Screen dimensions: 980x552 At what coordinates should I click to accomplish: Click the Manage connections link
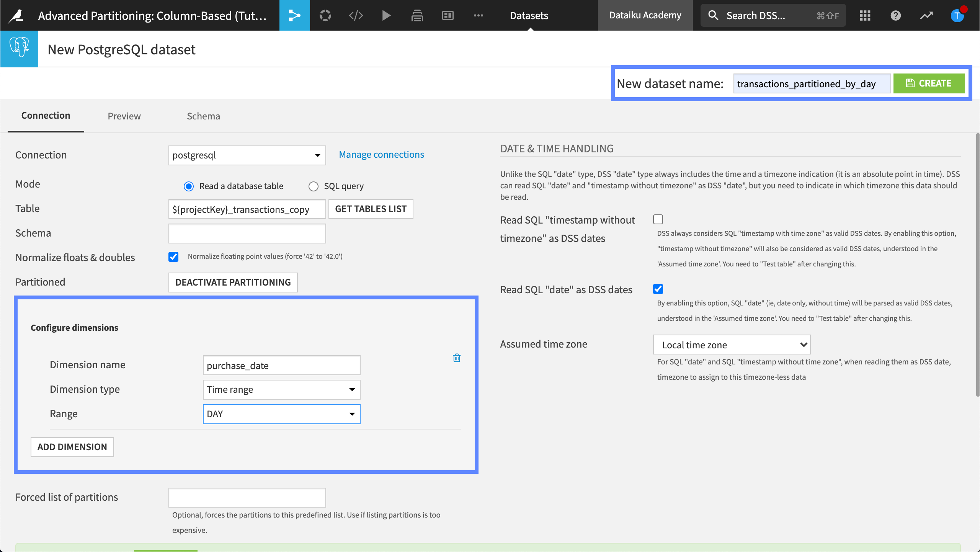(x=382, y=154)
